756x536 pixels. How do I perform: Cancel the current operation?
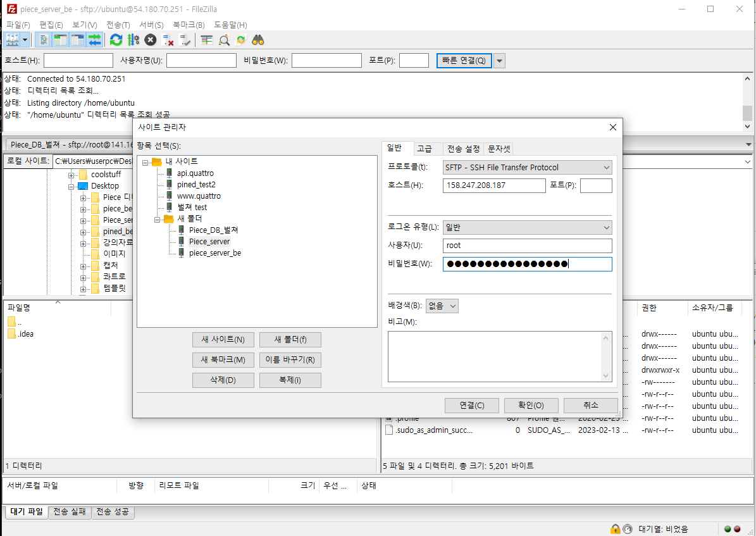pyautogui.click(x=151, y=40)
